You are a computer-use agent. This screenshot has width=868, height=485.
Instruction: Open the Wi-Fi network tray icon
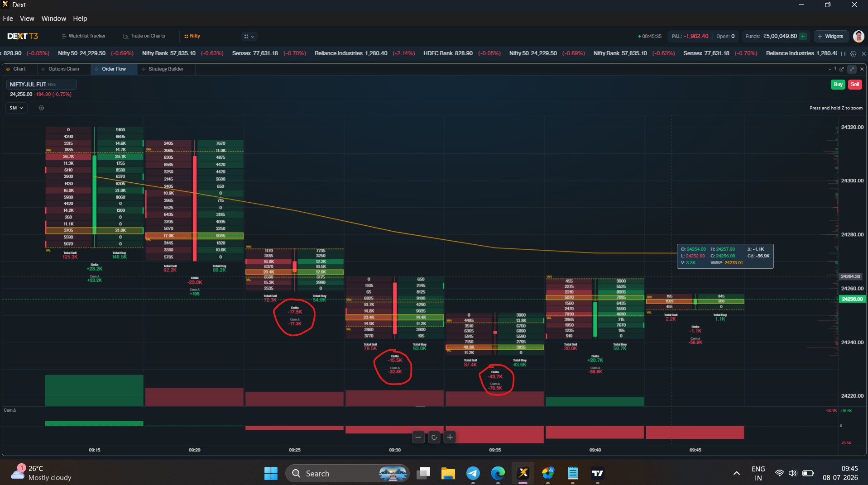click(x=779, y=474)
